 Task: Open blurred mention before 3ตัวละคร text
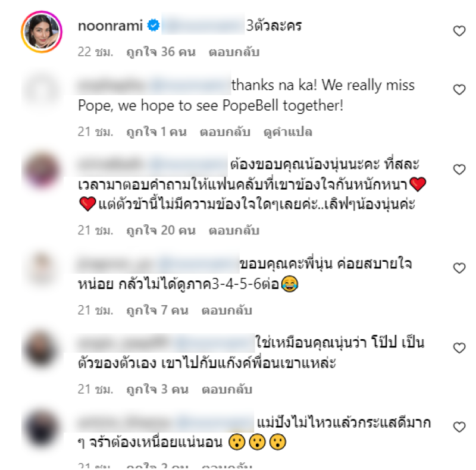coord(203,25)
